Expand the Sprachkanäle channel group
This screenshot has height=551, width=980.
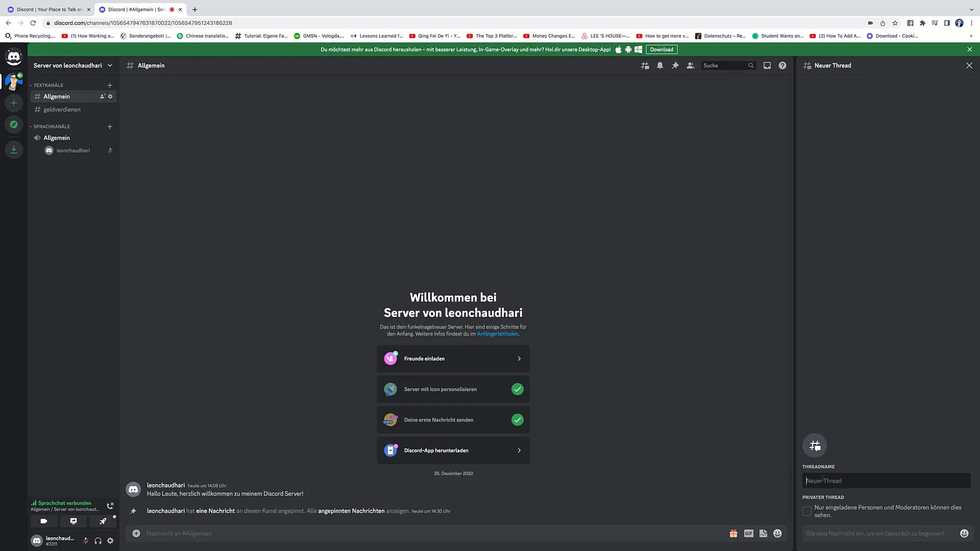coord(51,126)
